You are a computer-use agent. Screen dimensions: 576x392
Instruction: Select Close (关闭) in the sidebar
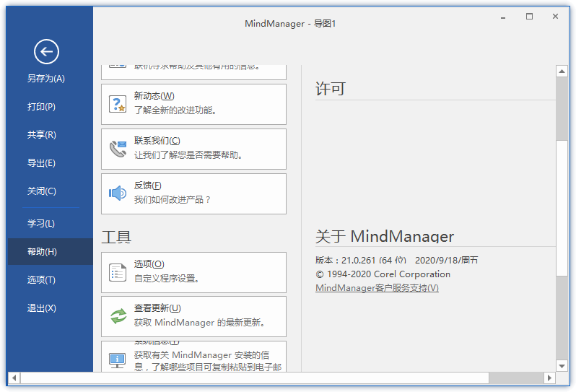[42, 191]
